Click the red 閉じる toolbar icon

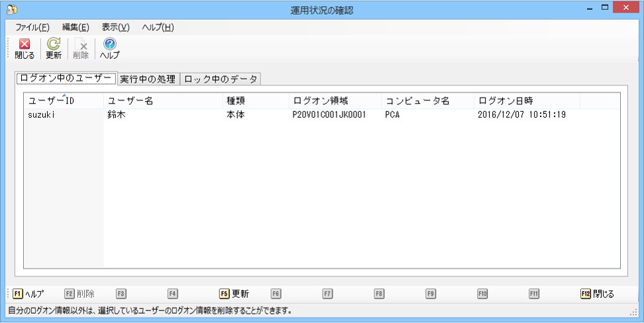point(25,48)
